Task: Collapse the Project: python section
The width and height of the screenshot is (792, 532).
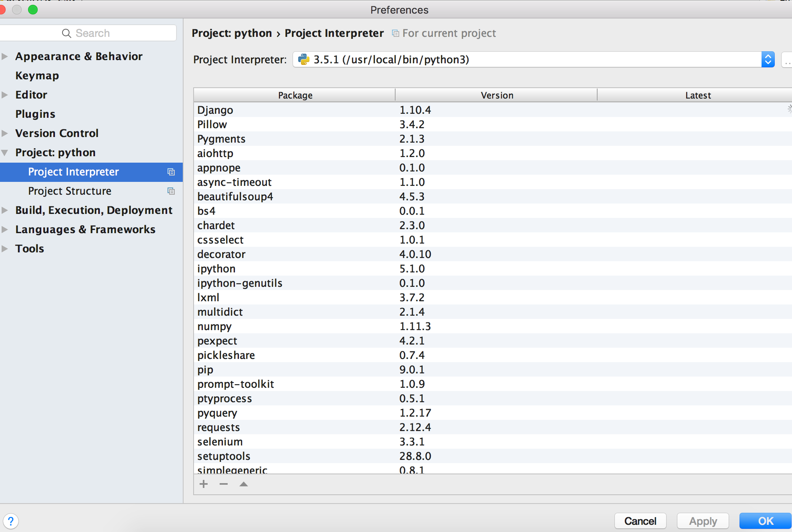Action: click(x=5, y=152)
